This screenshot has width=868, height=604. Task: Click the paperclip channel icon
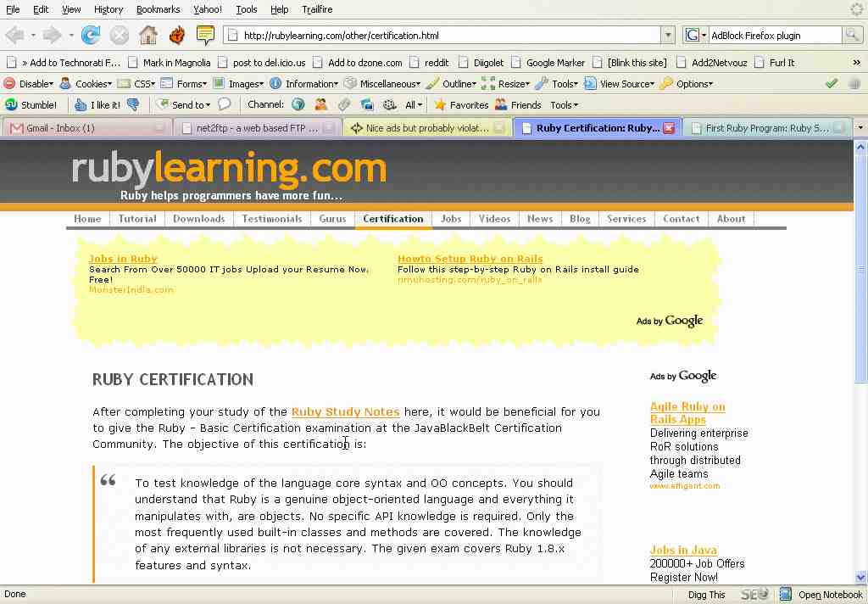coord(344,104)
